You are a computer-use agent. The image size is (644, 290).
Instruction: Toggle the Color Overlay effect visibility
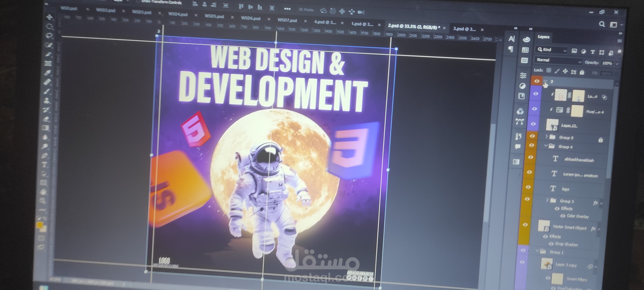click(563, 216)
